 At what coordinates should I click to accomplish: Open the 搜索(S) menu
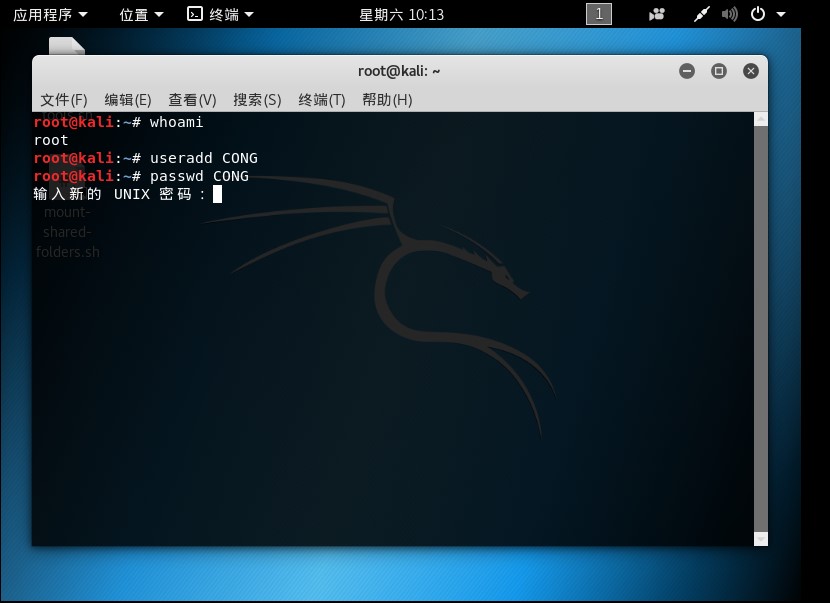(257, 100)
